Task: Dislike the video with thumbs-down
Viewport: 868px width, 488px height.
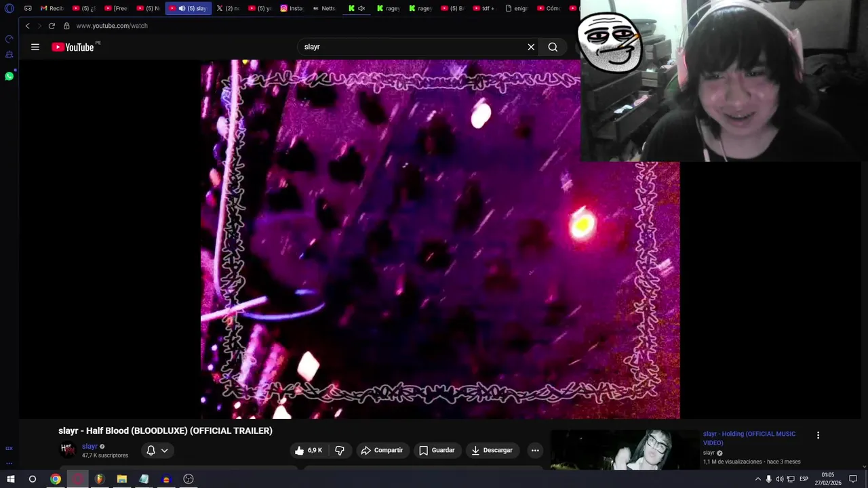Action: point(340,450)
